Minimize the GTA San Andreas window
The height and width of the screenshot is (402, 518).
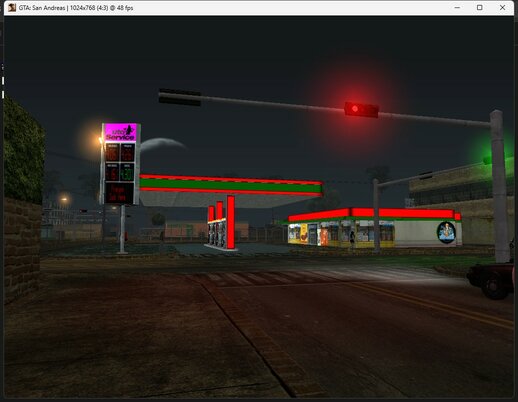pos(457,7)
